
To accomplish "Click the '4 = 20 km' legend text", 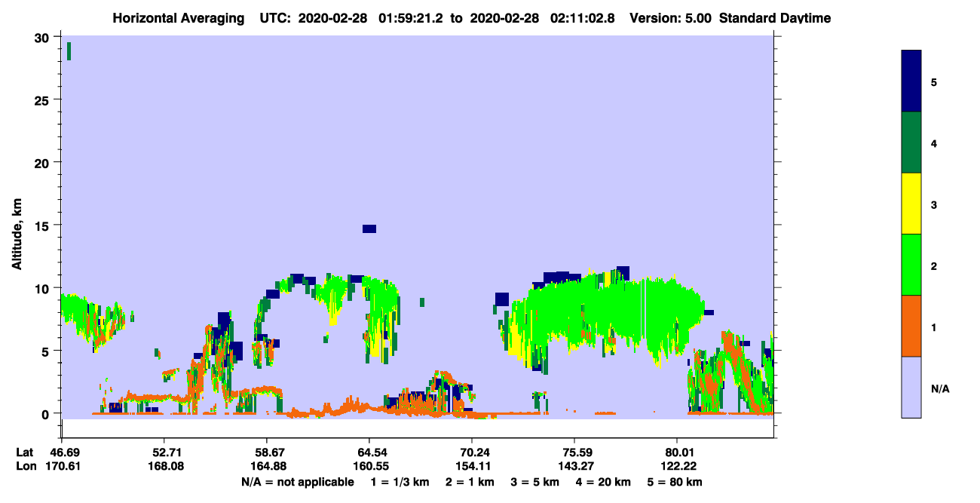I will [602, 482].
